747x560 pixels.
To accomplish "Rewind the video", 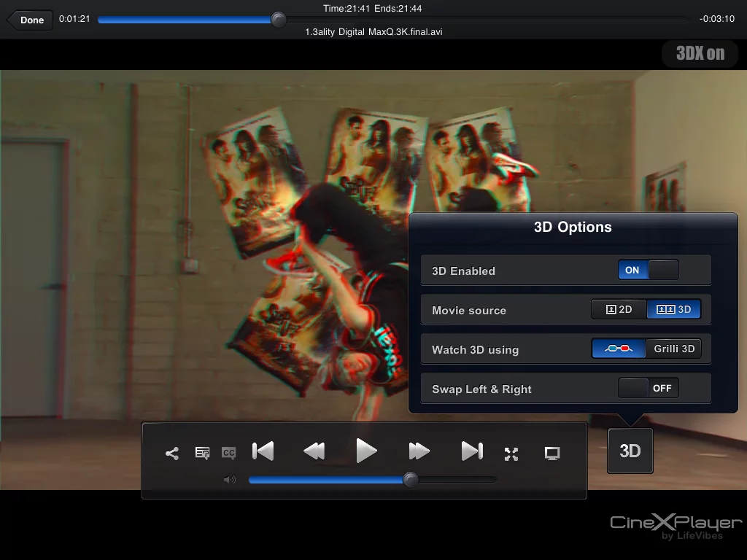I will click(x=314, y=451).
